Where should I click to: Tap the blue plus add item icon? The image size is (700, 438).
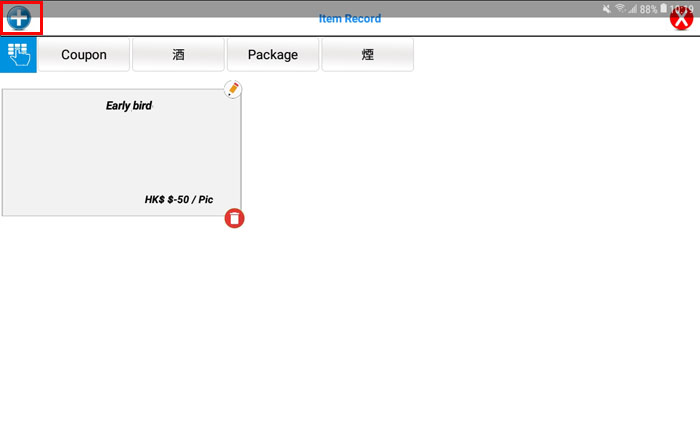click(x=19, y=18)
